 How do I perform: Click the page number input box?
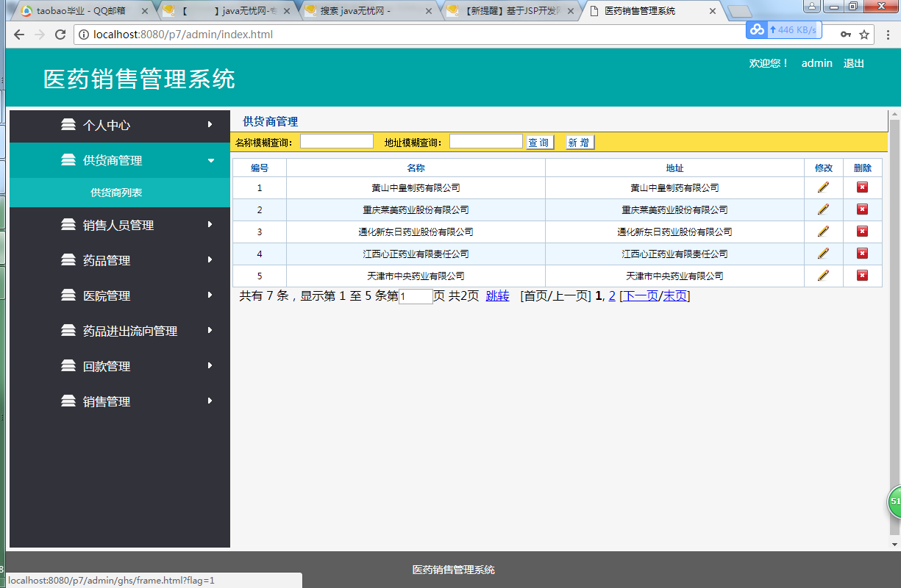click(x=416, y=296)
